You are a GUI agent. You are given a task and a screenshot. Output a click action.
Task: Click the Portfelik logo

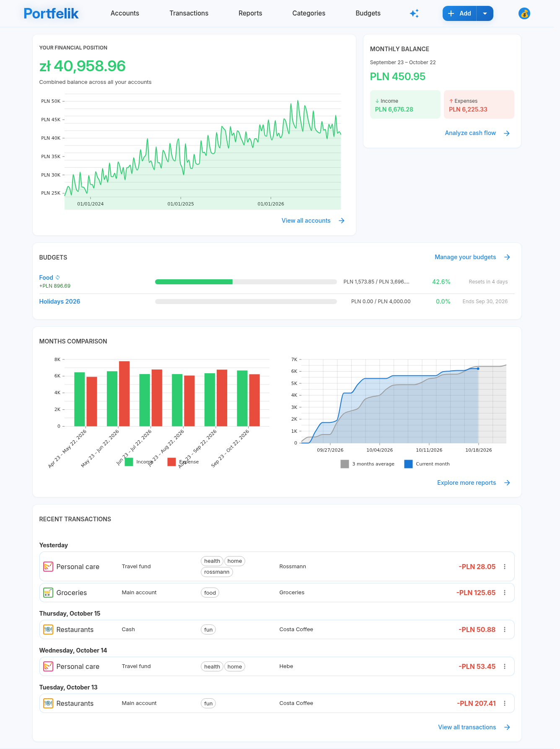coord(51,13)
